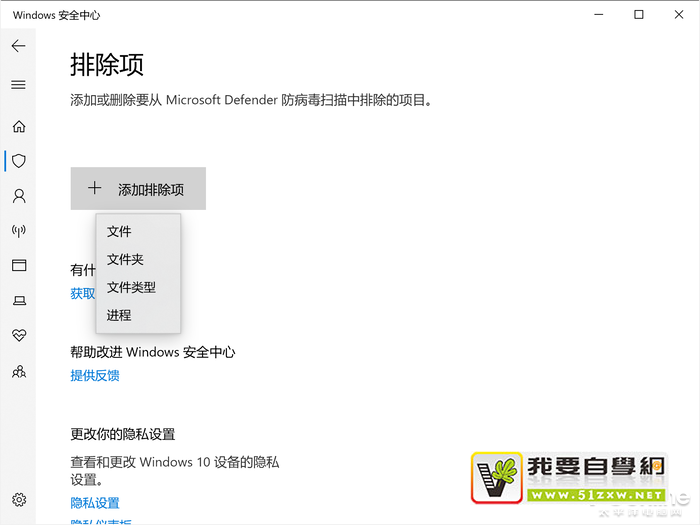Open Family options icon
Screen dimensions: 700x525
(18, 371)
